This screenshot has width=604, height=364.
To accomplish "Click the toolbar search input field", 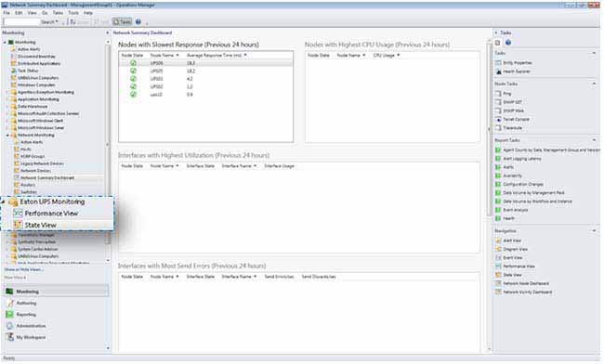I will pos(21,22).
